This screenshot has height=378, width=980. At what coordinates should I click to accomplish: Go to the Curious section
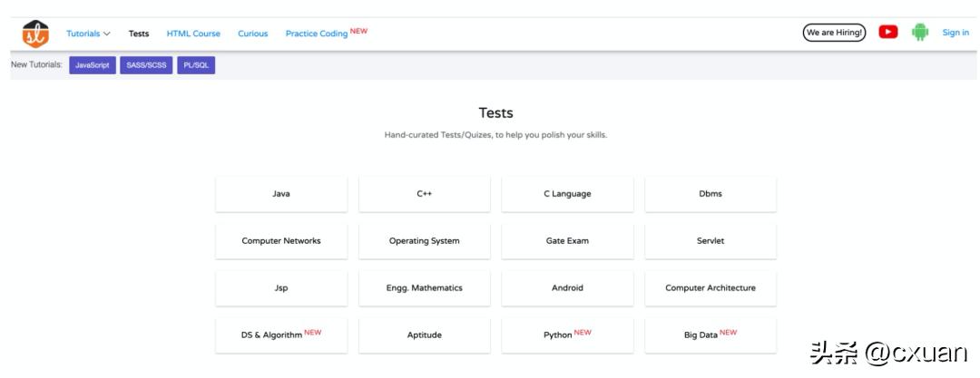tap(253, 34)
